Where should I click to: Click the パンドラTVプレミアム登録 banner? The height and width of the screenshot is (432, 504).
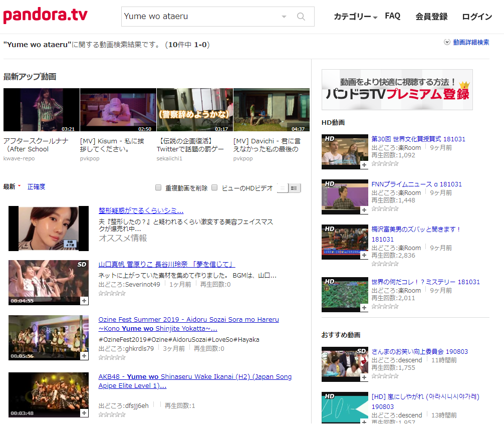click(x=397, y=90)
